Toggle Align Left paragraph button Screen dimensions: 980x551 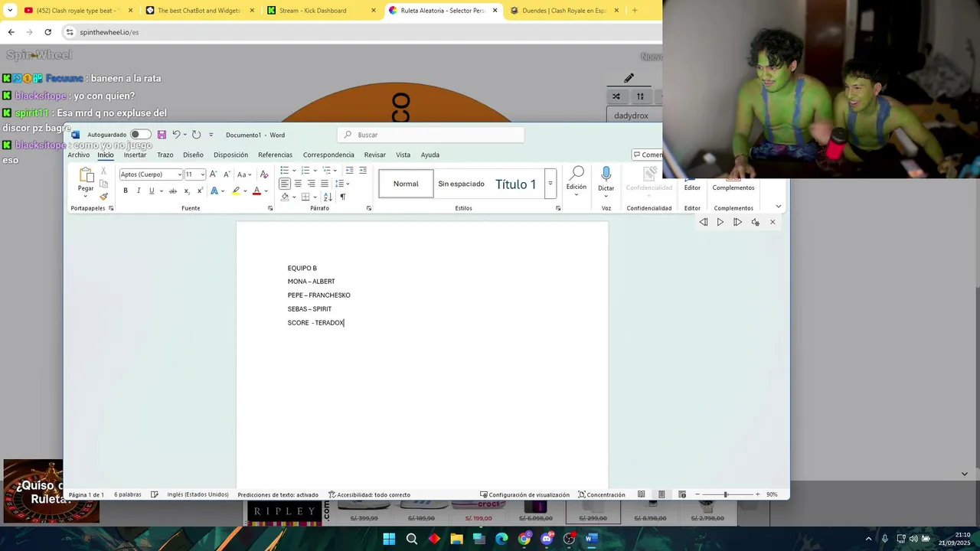coord(285,184)
